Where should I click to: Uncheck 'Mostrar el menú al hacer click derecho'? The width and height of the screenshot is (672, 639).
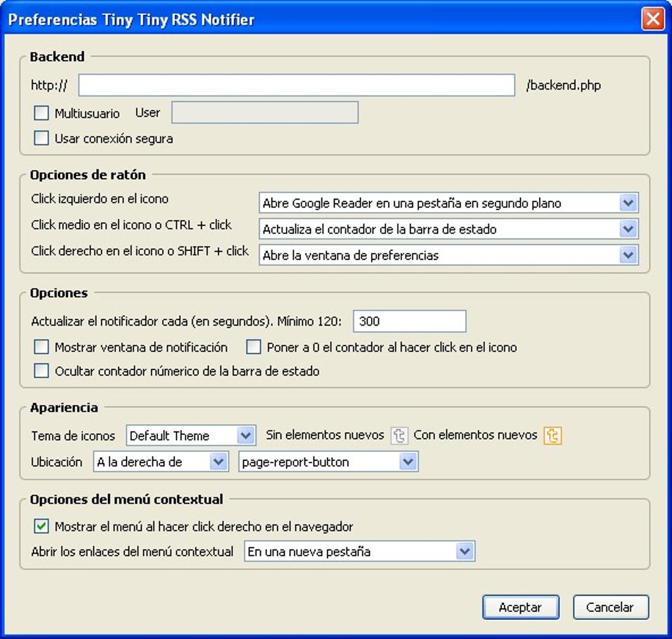41,526
